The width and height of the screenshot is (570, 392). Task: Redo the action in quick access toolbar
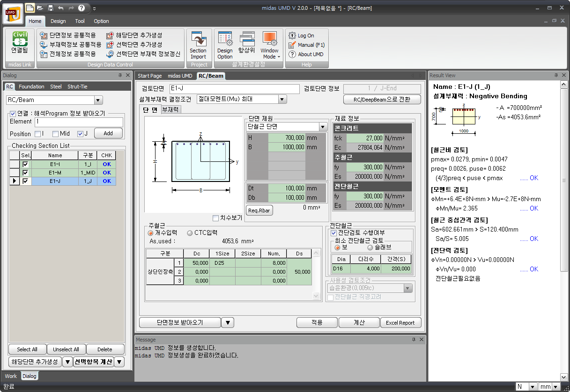point(71,8)
